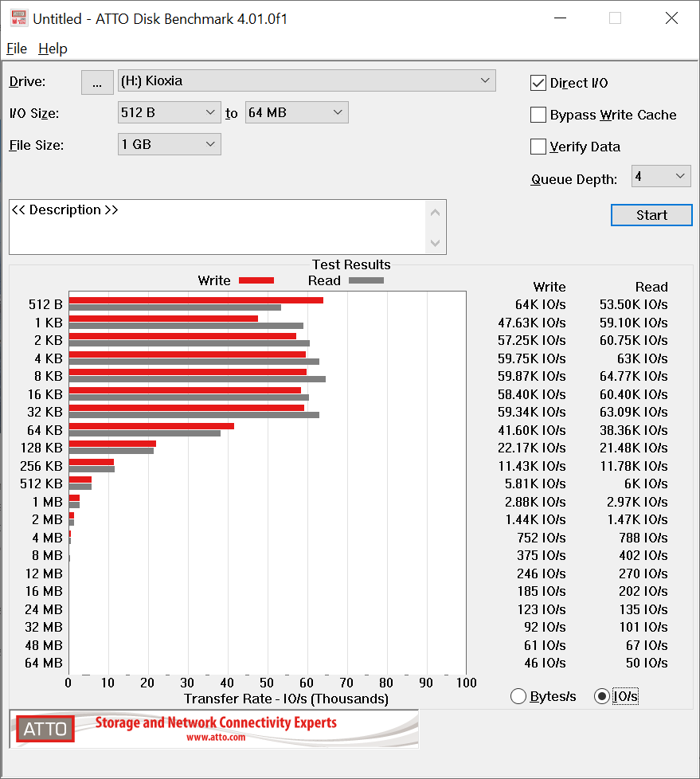Viewport: 700px width, 779px height.
Task: Click the 24 MB row label
Action: (44, 609)
